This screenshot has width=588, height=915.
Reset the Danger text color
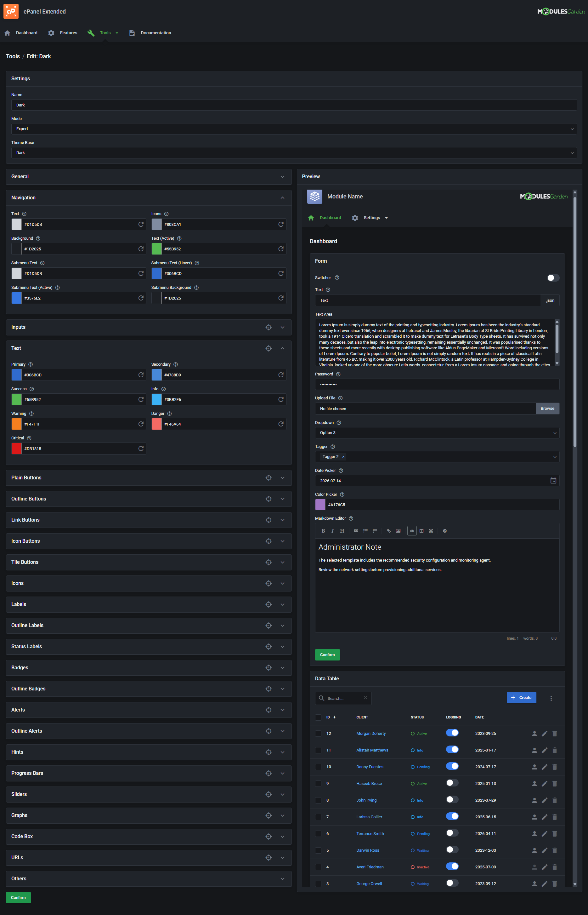[x=281, y=424]
